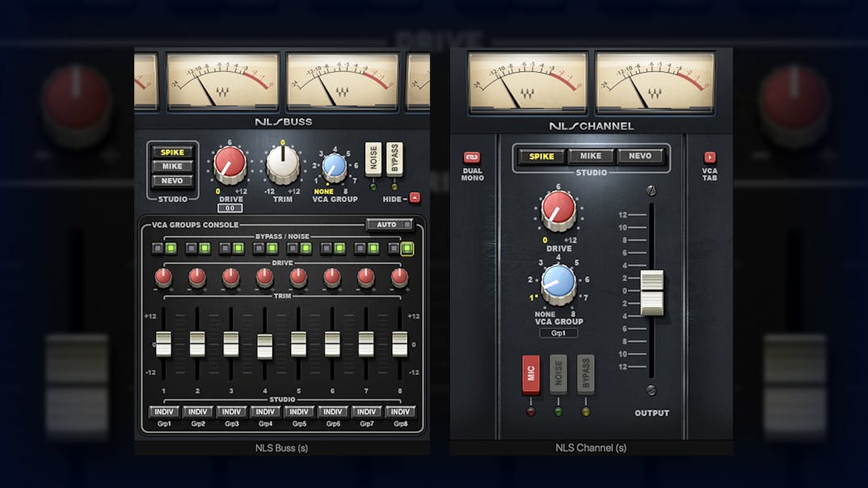Collapse the VCA console with the HIDE arrow
868x488 pixels.
pos(414,198)
